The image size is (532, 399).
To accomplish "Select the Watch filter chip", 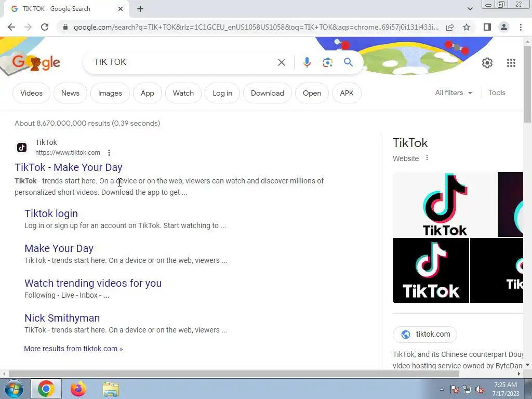I will (x=183, y=93).
